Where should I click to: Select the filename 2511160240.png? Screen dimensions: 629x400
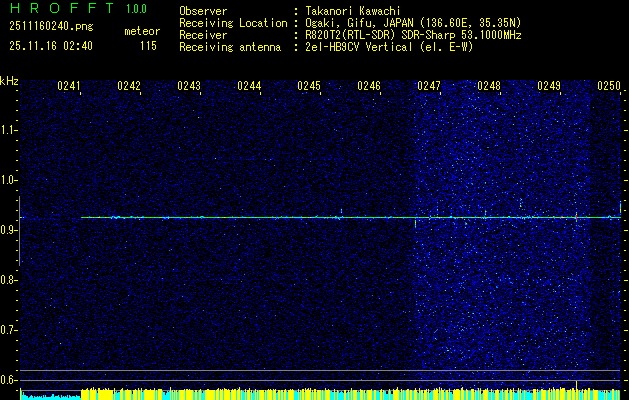point(51,27)
